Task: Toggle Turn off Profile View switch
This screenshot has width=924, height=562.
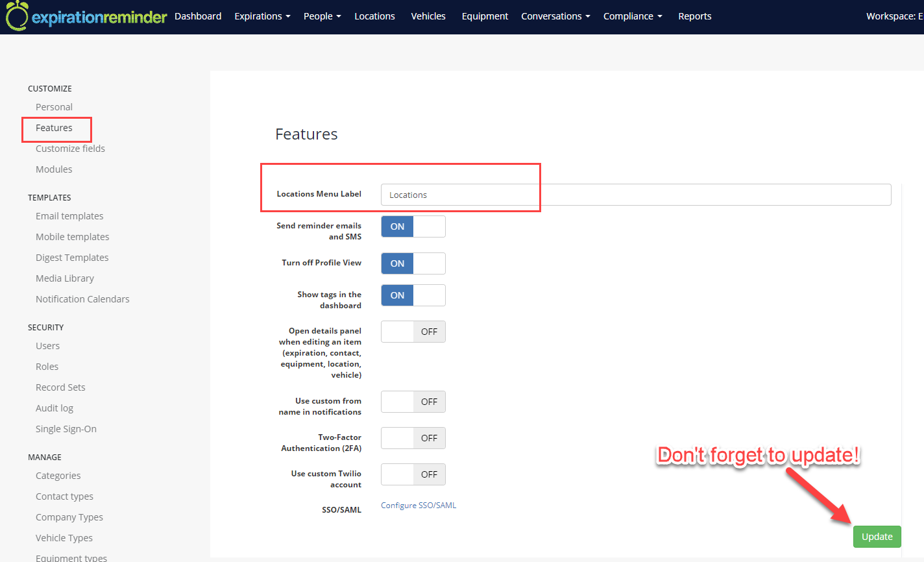Action: pos(413,263)
